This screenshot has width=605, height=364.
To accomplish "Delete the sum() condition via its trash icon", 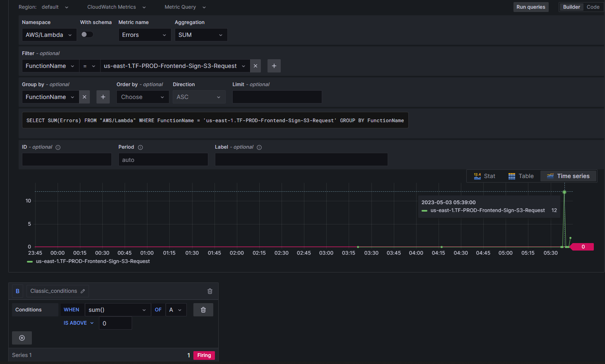I will (203, 309).
